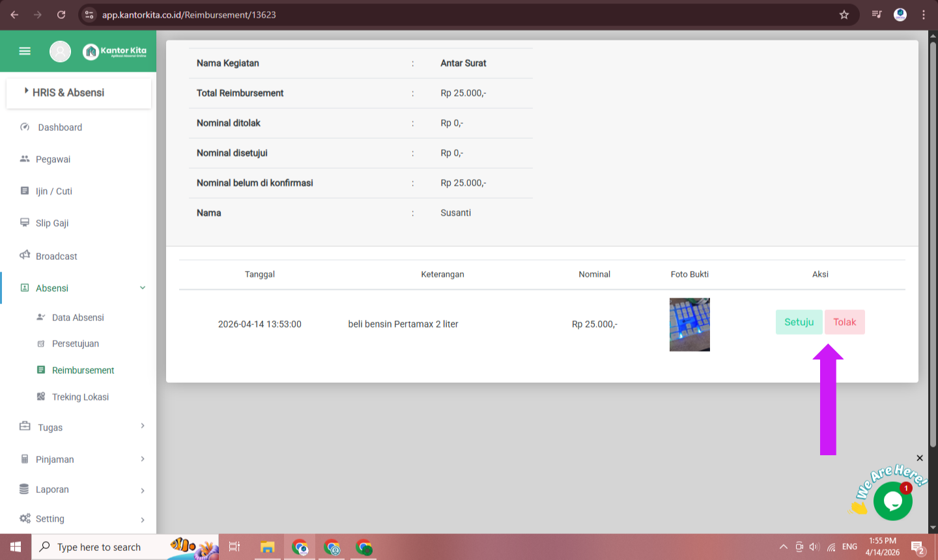Click the Kantor Kita logo
Screen dimensions: 938x560
(x=115, y=51)
